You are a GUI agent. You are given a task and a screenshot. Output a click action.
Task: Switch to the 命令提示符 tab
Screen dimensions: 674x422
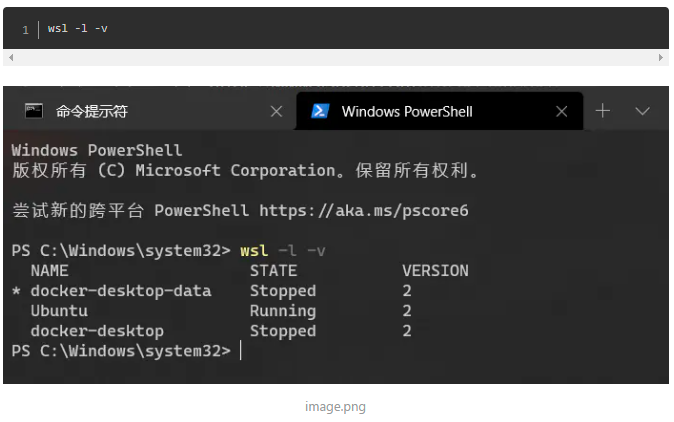(92, 111)
